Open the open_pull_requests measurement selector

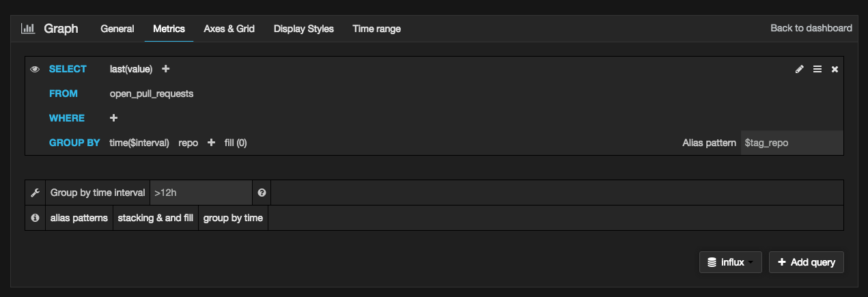pos(152,94)
